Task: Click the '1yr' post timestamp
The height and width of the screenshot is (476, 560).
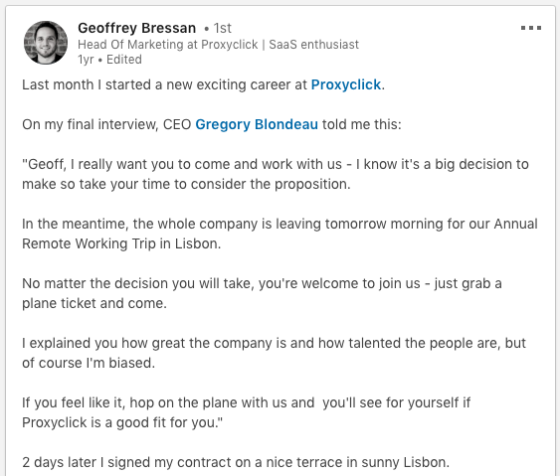Action: coord(86,60)
